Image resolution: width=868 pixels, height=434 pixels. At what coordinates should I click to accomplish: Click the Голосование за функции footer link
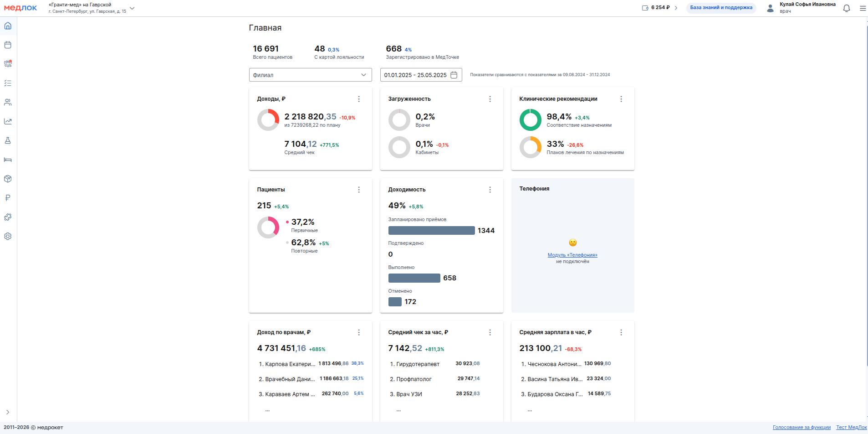[x=802, y=428]
